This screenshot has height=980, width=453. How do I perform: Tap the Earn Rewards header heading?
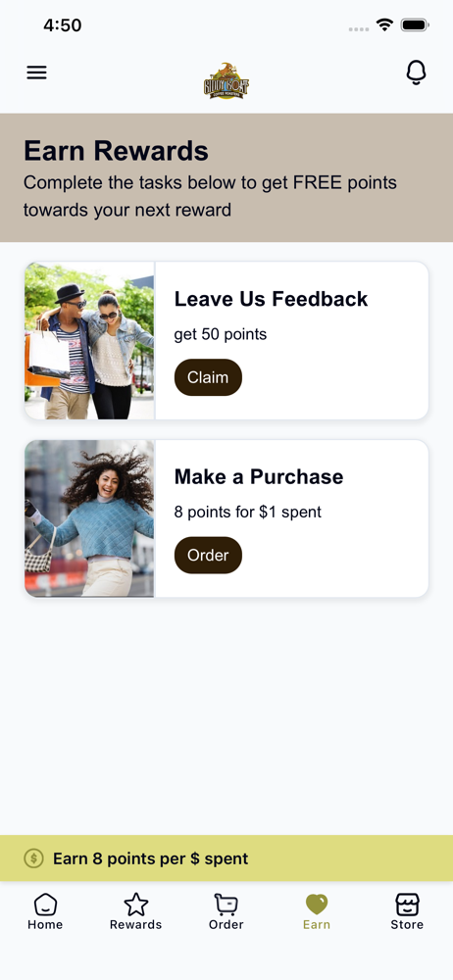tap(117, 151)
